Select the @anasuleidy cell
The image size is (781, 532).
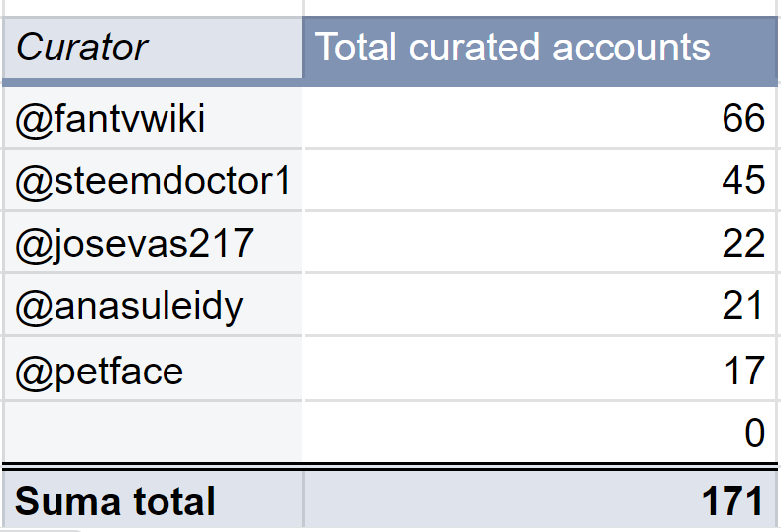coord(152,306)
